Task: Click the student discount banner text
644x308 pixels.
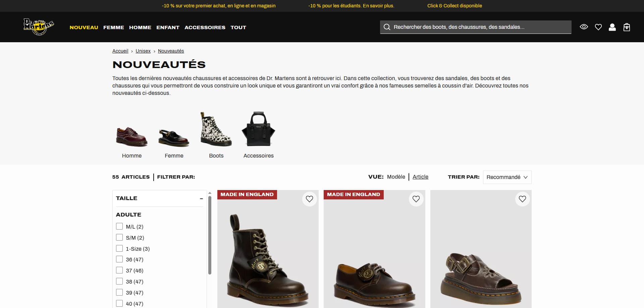Action: [x=351, y=6]
